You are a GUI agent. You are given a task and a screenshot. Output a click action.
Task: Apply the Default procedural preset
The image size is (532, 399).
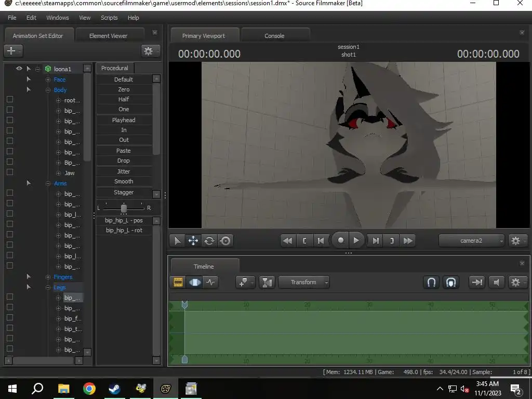124,79
